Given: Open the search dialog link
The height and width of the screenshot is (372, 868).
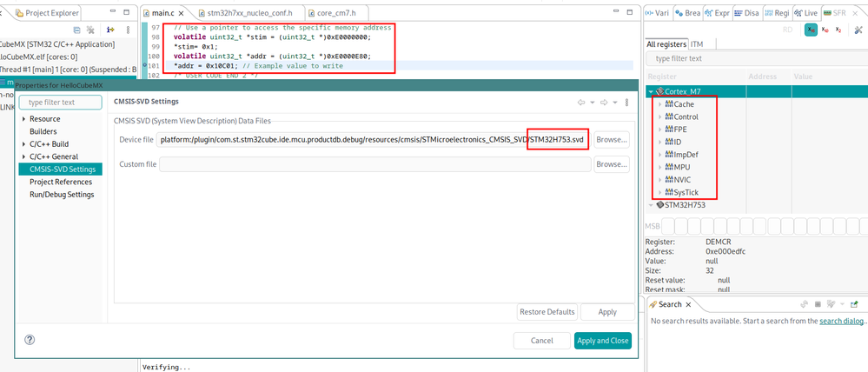Looking at the screenshot, I should [841, 321].
